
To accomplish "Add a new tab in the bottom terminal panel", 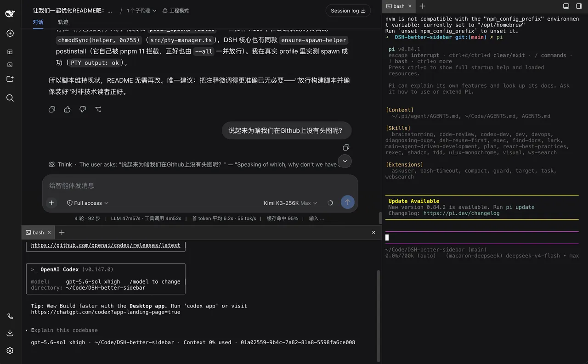I will point(62,233).
